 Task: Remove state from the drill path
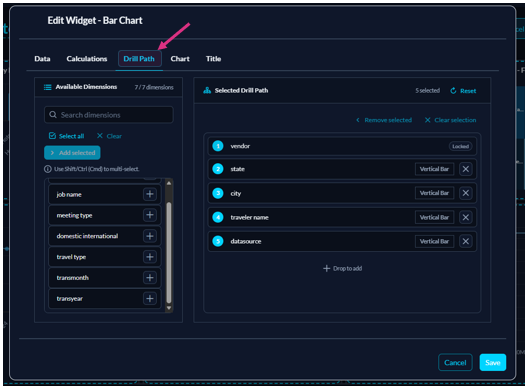click(466, 169)
